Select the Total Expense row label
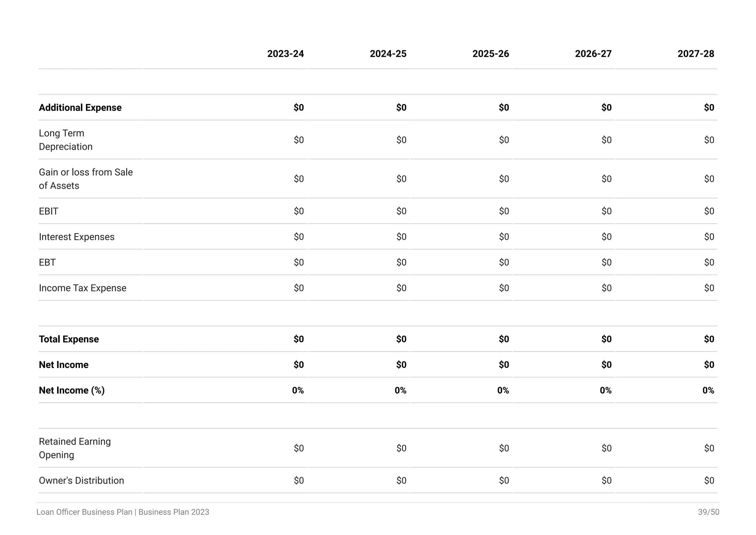This screenshot has height=535, width=756. 69,339
